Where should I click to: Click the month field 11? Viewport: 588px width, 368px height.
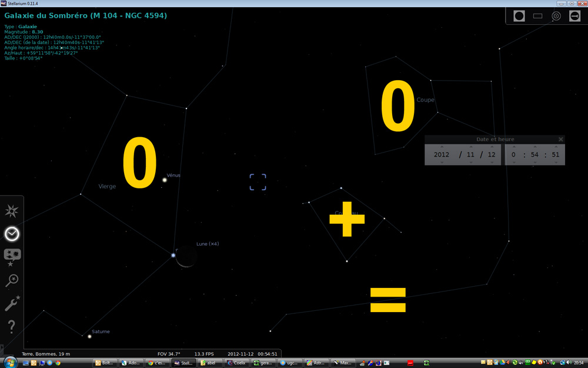tap(470, 155)
